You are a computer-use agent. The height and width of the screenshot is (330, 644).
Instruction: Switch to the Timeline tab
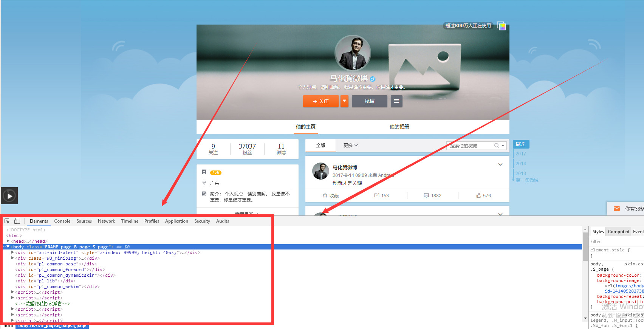tap(130, 221)
